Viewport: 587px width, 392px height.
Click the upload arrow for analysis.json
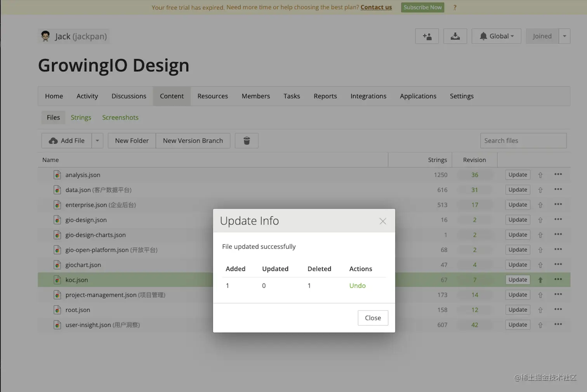(x=540, y=175)
